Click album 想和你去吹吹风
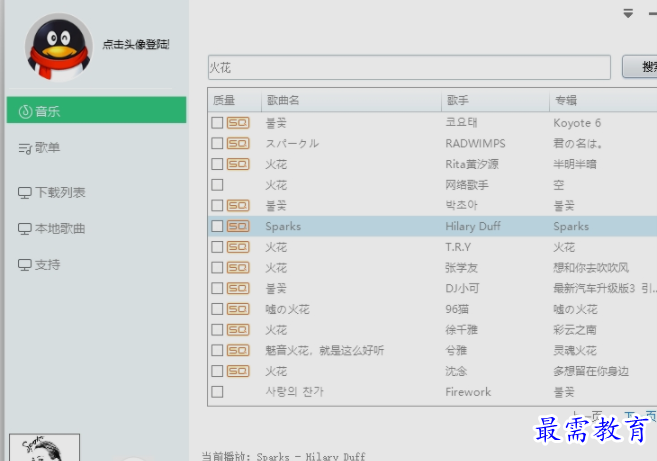 591,267
